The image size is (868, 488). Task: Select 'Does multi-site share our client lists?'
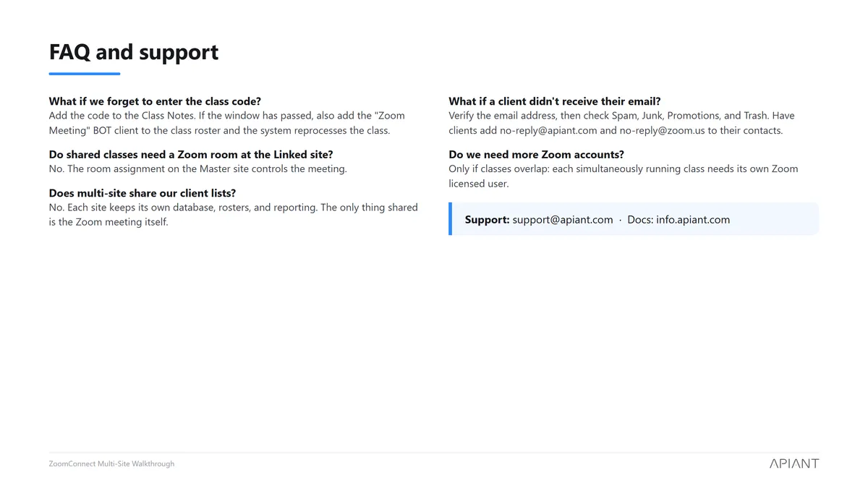point(142,193)
